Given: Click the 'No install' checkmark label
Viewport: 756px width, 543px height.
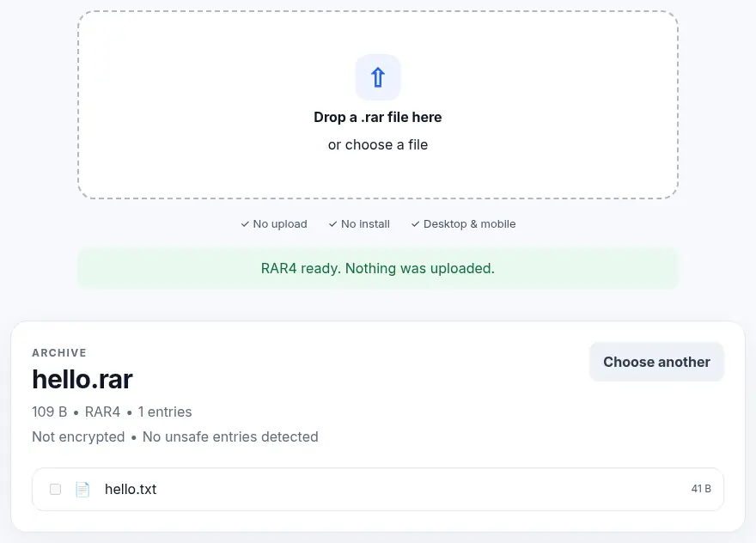Looking at the screenshot, I should click(x=359, y=223).
